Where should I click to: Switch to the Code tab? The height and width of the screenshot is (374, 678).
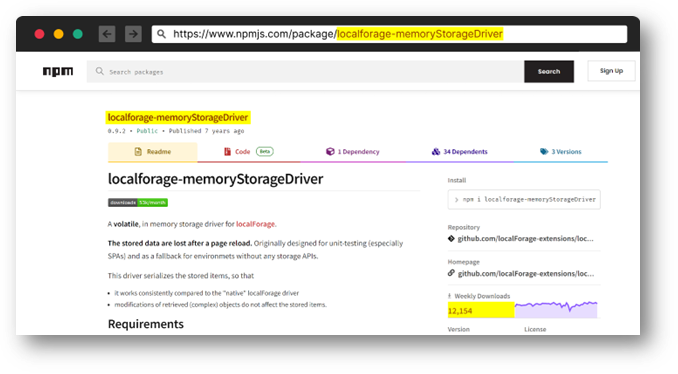[x=249, y=152]
